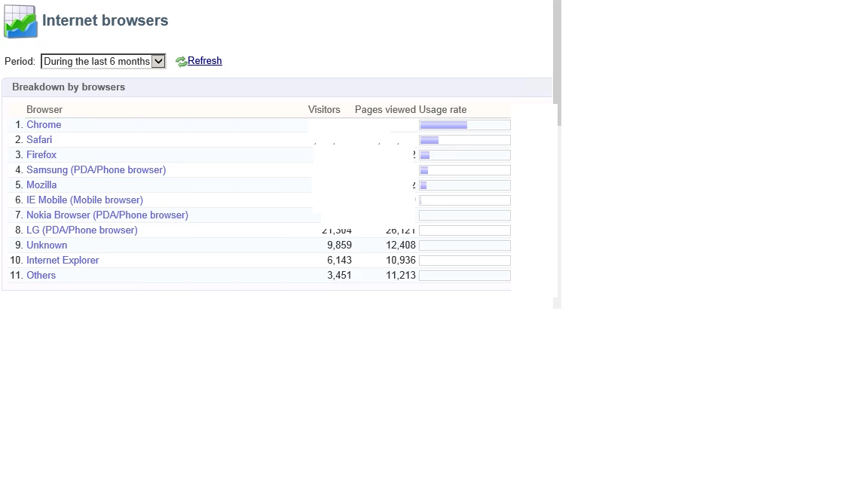Click visitors value 3,451
The width and height of the screenshot is (868, 488).
coord(339,275)
